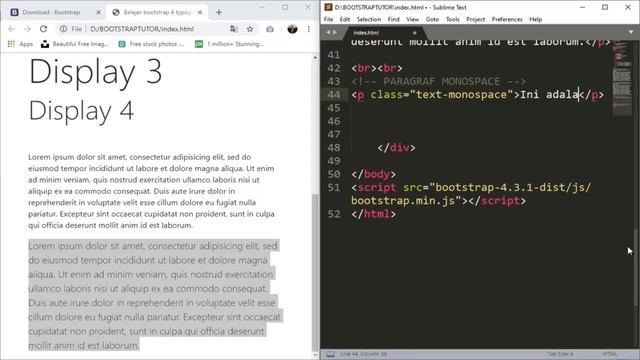
Task: Click the Line 44 Column status text
Action: coord(363,354)
